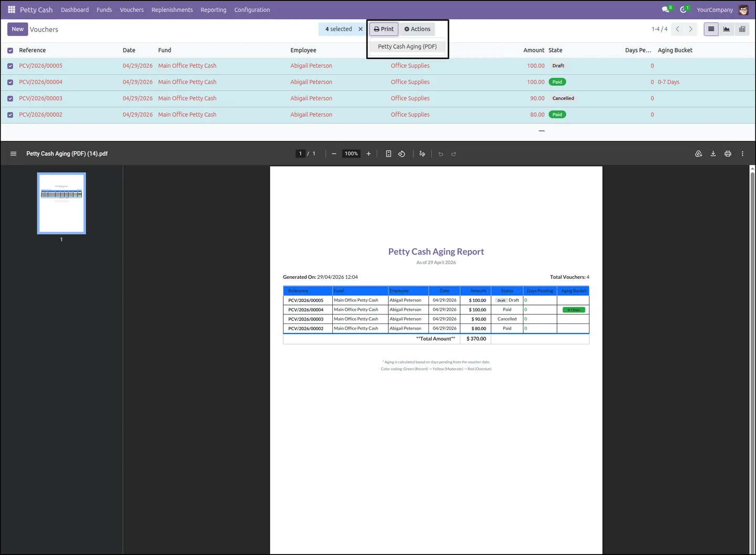Switch to pivot view
This screenshot has width=756, height=555.
(742, 29)
